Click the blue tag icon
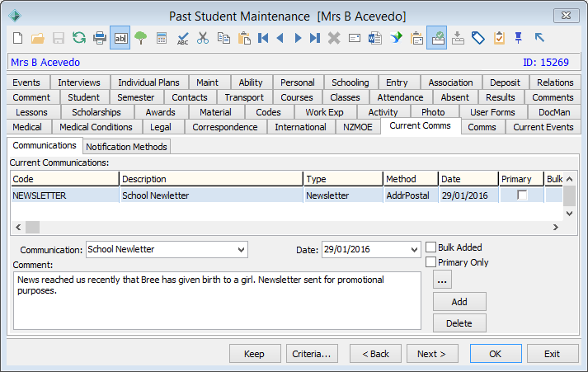 (478, 38)
